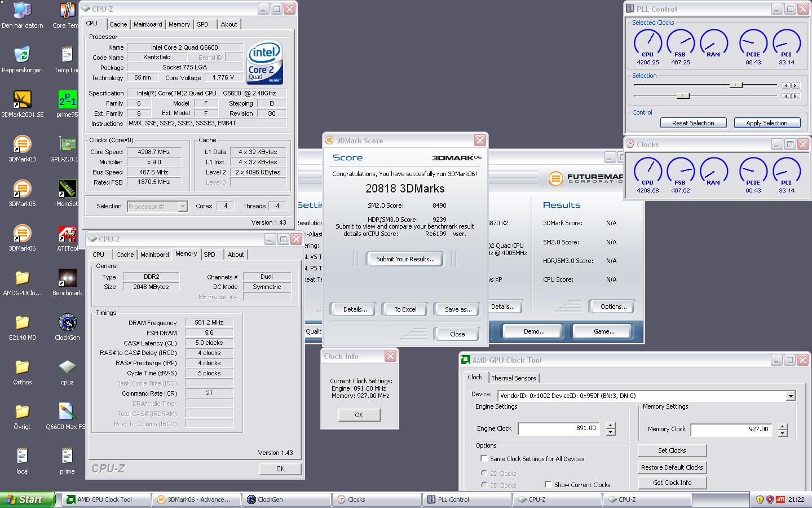
Task: Click the Memory Clock input field
Action: coord(732,430)
